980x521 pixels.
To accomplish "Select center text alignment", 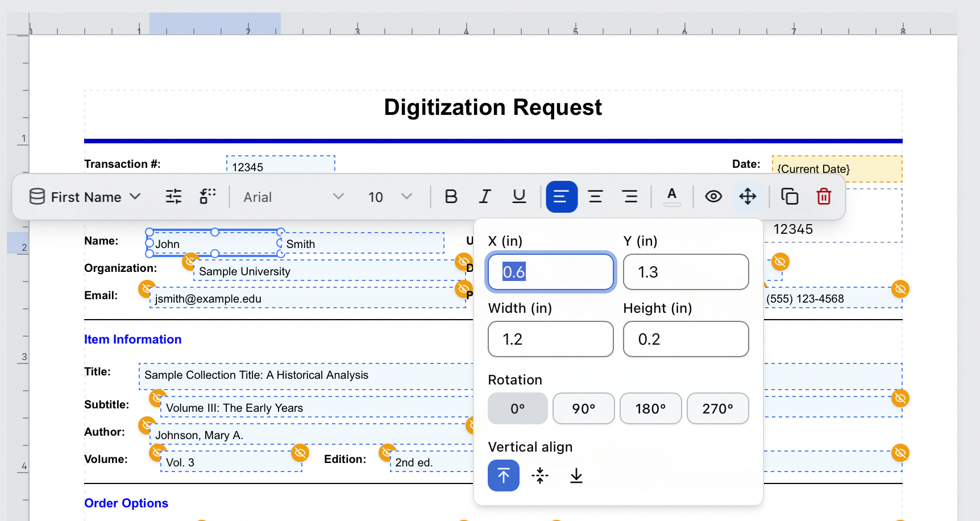I will point(595,197).
